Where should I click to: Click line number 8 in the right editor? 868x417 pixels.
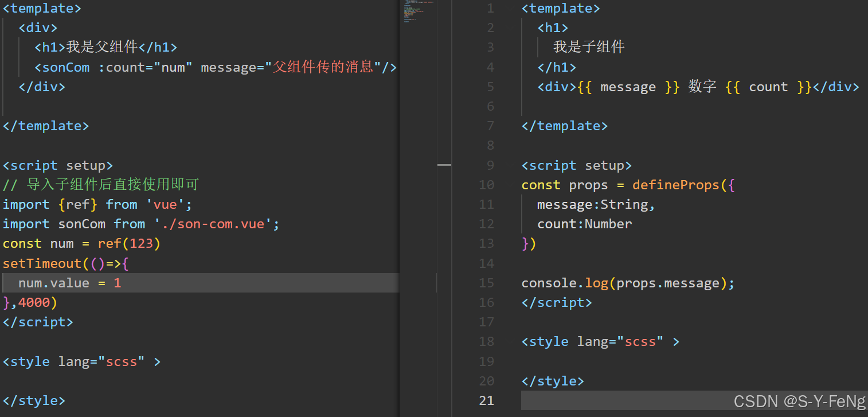pyautogui.click(x=490, y=146)
